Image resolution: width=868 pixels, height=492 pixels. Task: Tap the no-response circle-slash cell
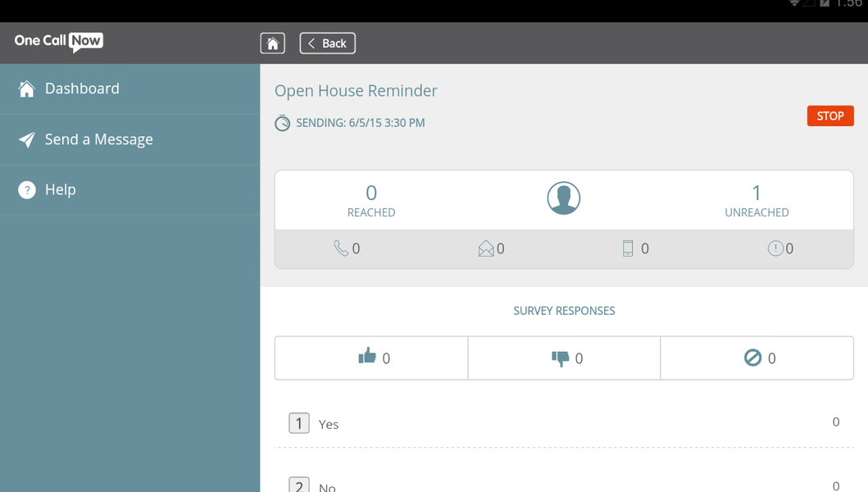[757, 358]
